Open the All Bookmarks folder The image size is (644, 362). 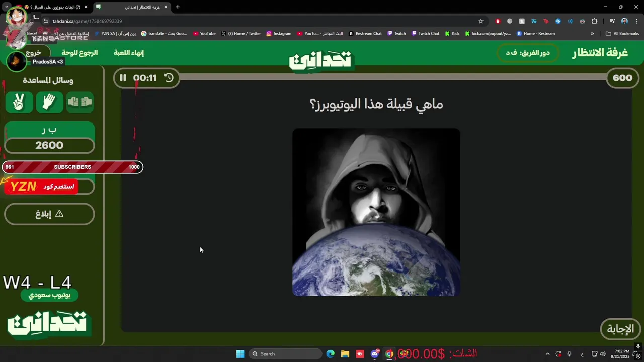click(622, 34)
